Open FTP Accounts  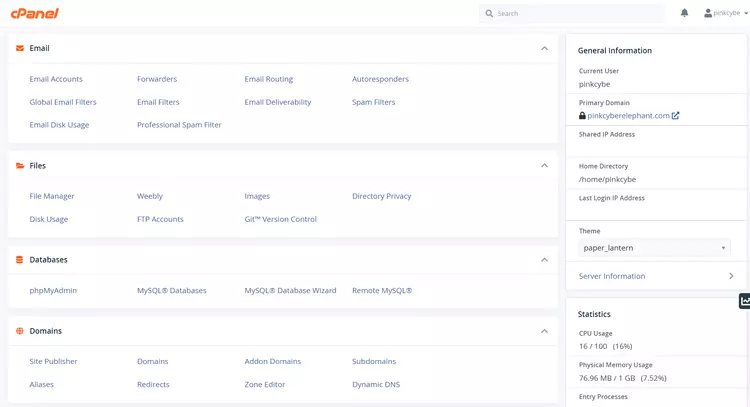point(160,219)
